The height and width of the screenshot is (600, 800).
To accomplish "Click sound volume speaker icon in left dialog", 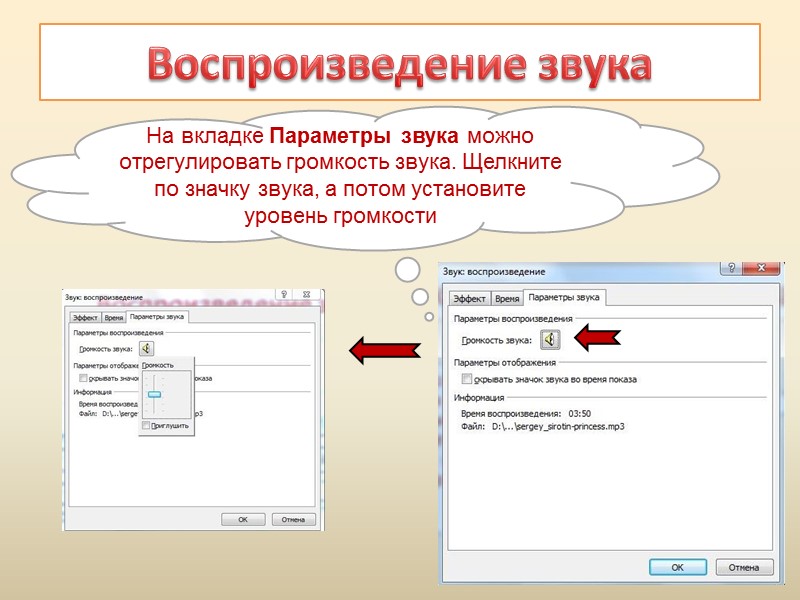I will click(x=146, y=348).
